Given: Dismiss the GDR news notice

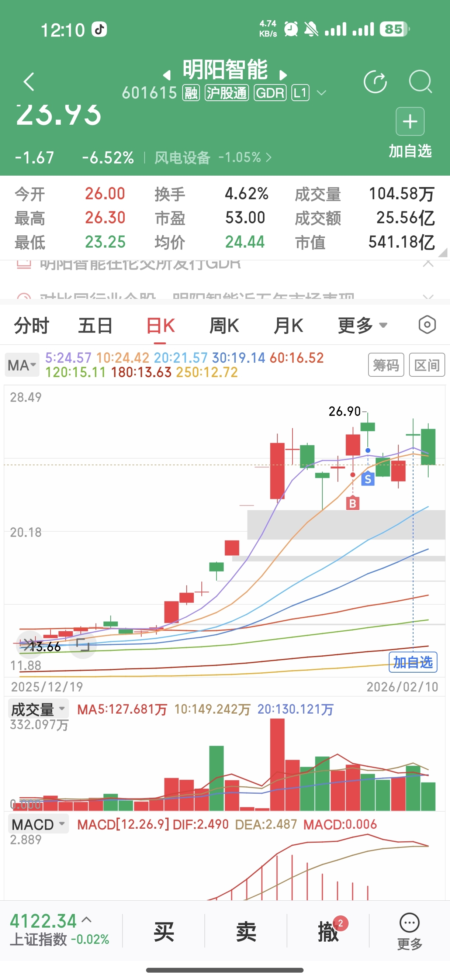Looking at the screenshot, I should pyautogui.click(x=428, y=263).
